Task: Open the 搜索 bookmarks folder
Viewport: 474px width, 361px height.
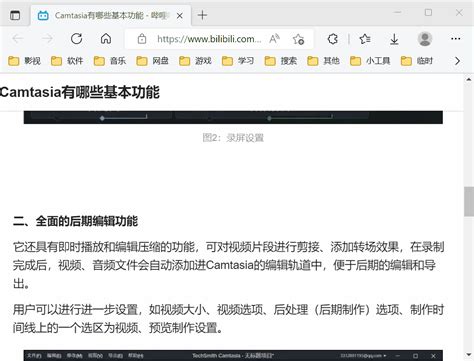Action: tap(281, 61)
